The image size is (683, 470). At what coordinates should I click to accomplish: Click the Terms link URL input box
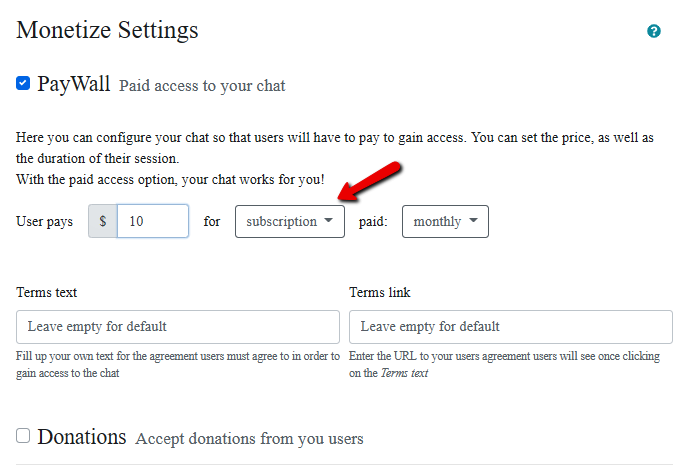point(510,327)
